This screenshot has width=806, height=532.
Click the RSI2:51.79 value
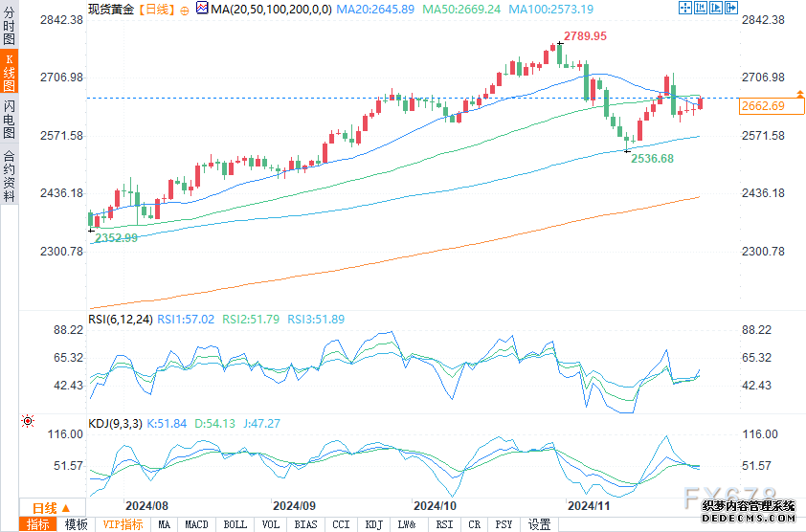click(x=251, y=320)
